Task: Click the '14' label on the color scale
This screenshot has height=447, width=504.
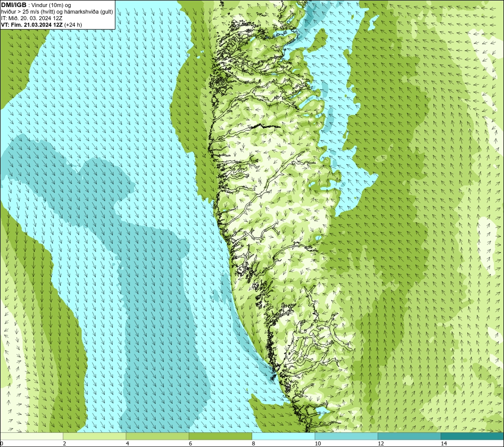Action: tap(444, 443)
